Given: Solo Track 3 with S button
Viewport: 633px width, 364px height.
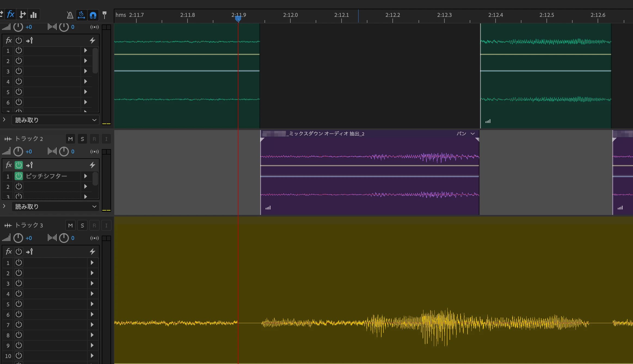Looking at the screenshot, I should pyautogui.click(x=82, y=226).
